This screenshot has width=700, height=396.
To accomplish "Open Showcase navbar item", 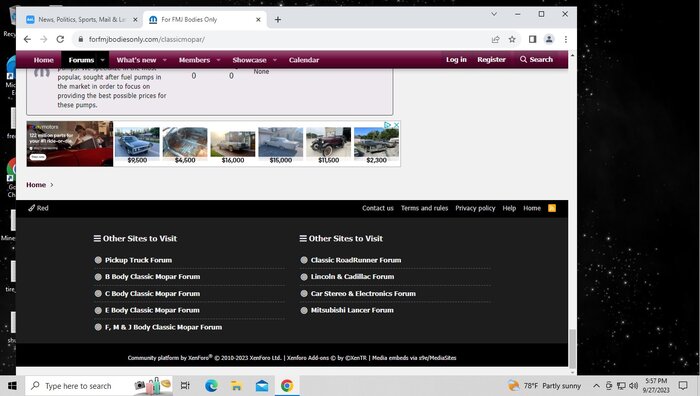I will [249, 60].
